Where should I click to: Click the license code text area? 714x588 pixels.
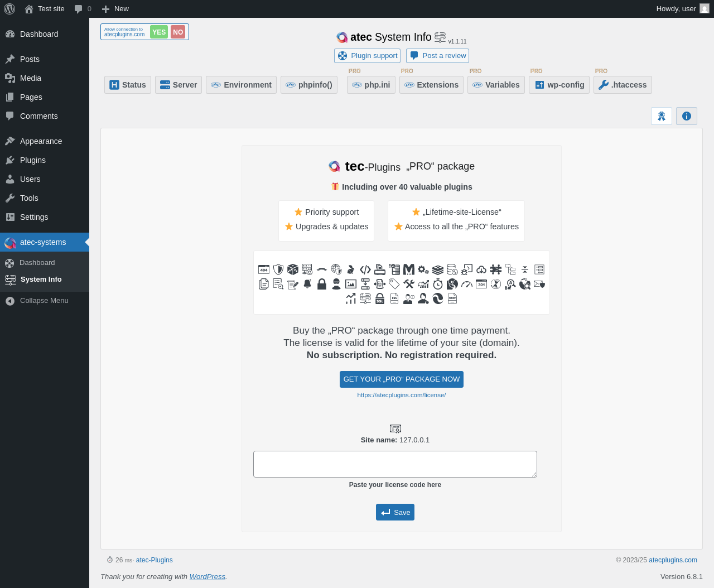[395, 464]
